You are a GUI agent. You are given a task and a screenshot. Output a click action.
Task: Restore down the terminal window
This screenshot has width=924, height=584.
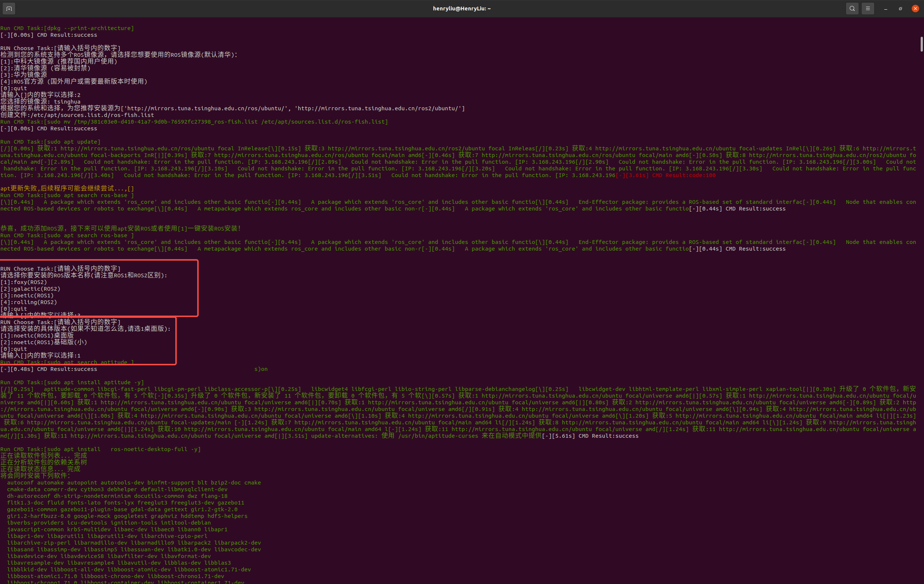tap(900, 9)
